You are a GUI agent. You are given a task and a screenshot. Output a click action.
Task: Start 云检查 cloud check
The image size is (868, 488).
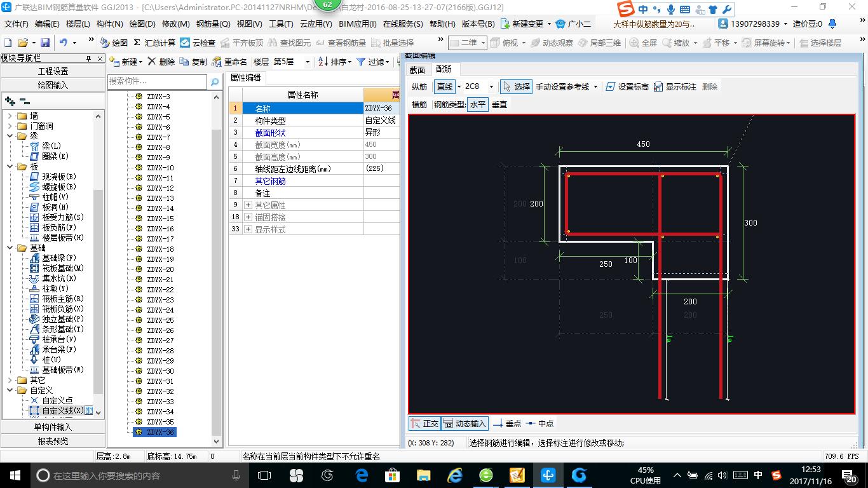coord(198,43)
